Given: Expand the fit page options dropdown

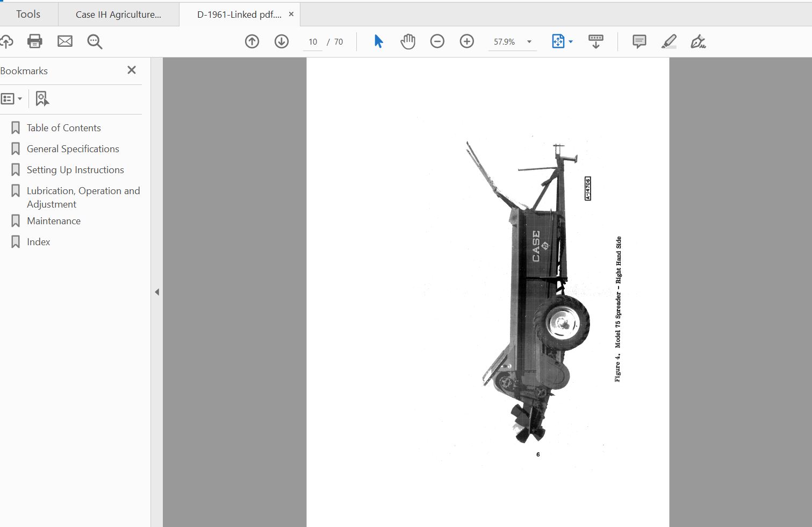Looking at the screenshot, I should pos(571,42).
